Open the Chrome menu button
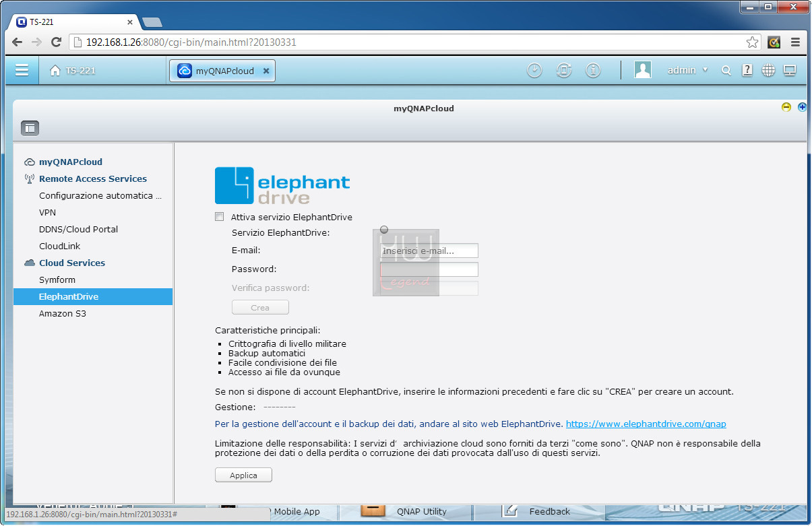Image resolution: width=812 pixels, height=526 pixels. (x=795, y=42)
